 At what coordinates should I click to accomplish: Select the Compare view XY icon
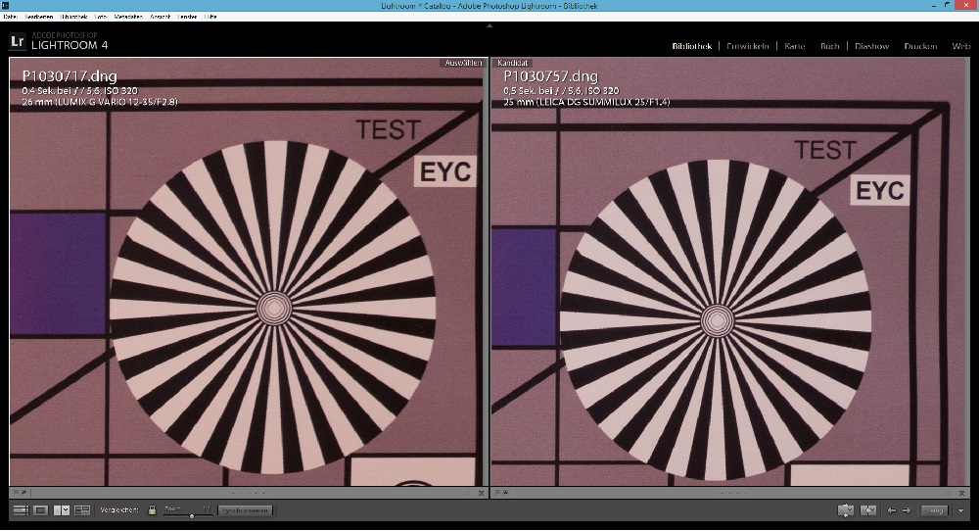point(62,510)
